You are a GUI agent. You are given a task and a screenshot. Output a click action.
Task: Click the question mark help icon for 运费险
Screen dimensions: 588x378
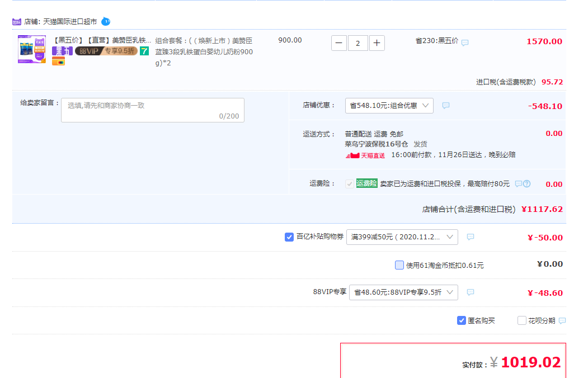[527, 183]
